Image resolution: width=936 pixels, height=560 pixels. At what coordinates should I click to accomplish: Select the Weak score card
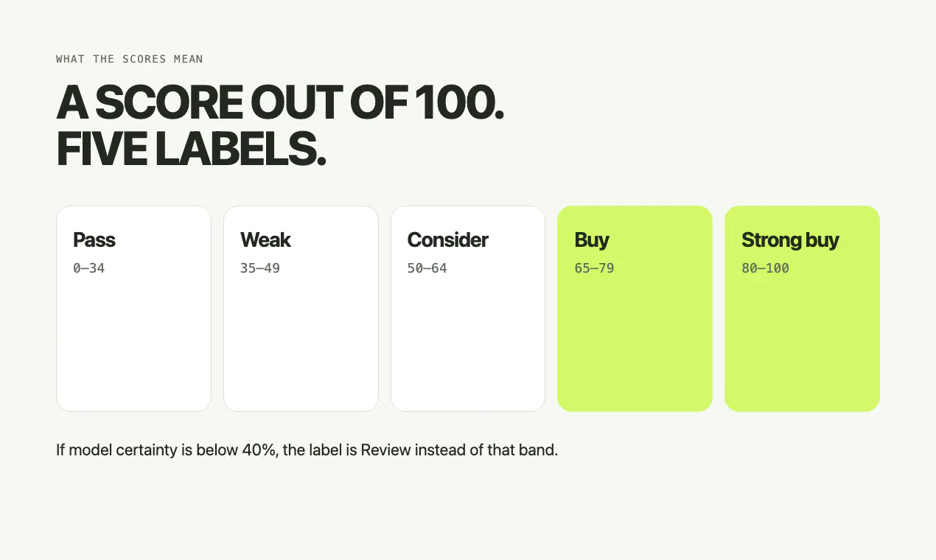[301, 309]
